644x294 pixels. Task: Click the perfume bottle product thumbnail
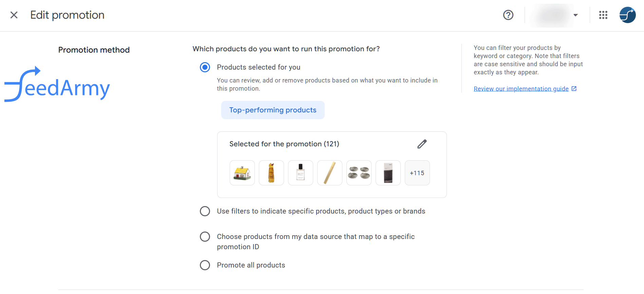click(x=300, y=173)
